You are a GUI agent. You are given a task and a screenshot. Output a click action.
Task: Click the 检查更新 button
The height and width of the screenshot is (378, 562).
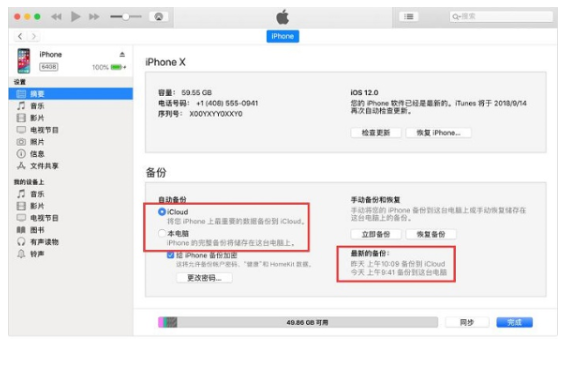[376, 133]
